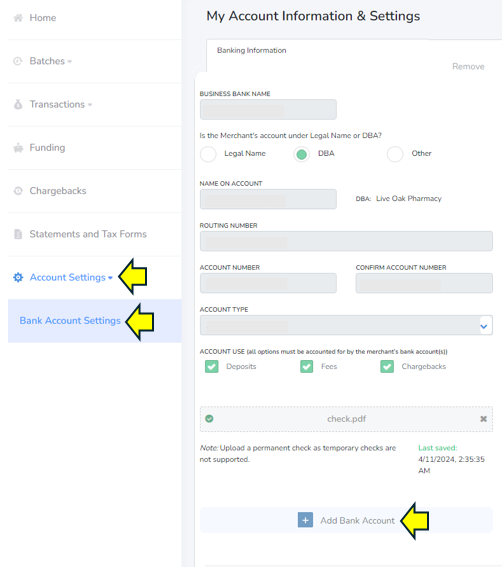Click the Funding piggy bank icon
The width and height of the screenshot is (502, 567).
18,148
